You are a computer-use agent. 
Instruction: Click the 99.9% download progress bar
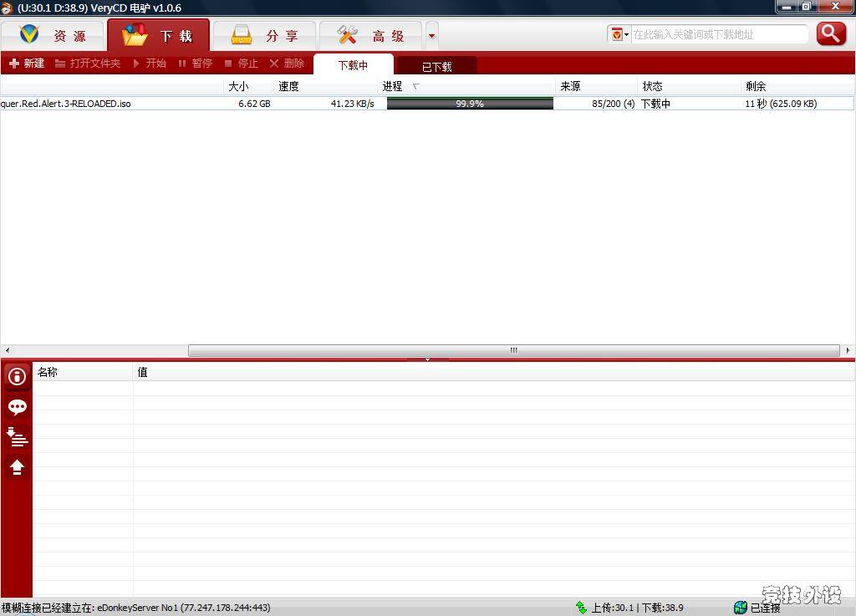coord(469,104)
